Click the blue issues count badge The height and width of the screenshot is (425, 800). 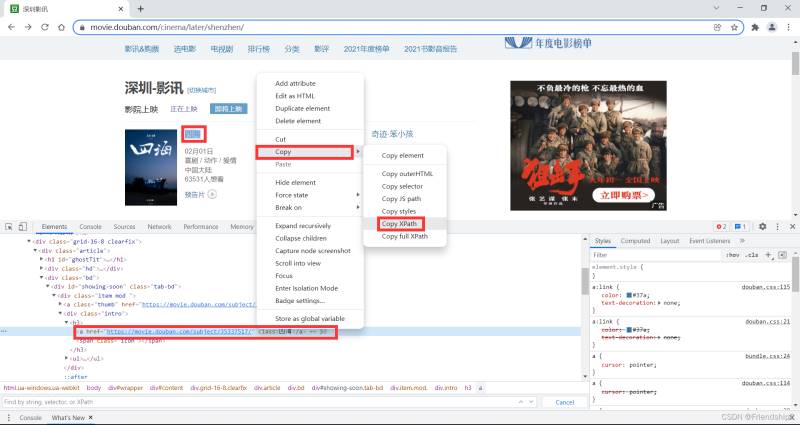pos(740,227)
